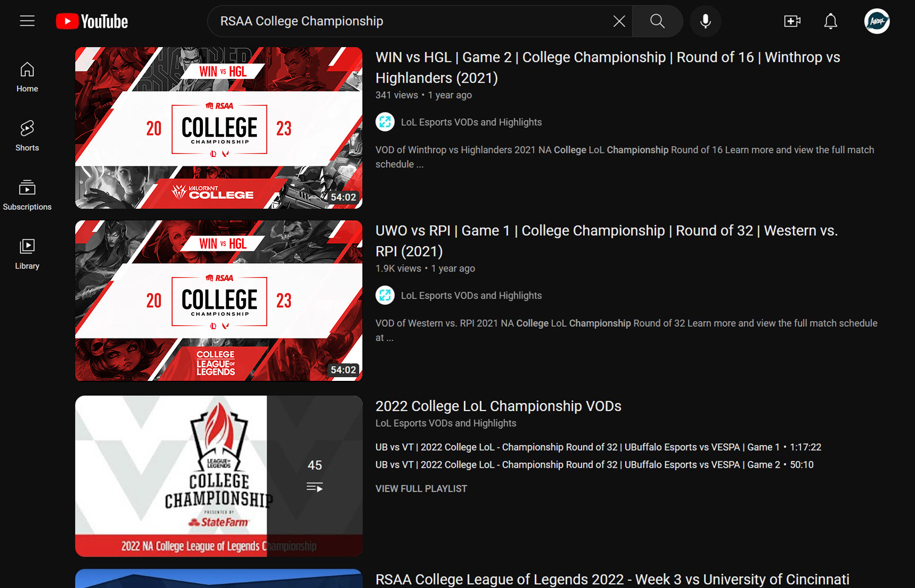
Task: Open UWO vs RPI Game 1 video thumbnail
Action: [x=219, y=301]
